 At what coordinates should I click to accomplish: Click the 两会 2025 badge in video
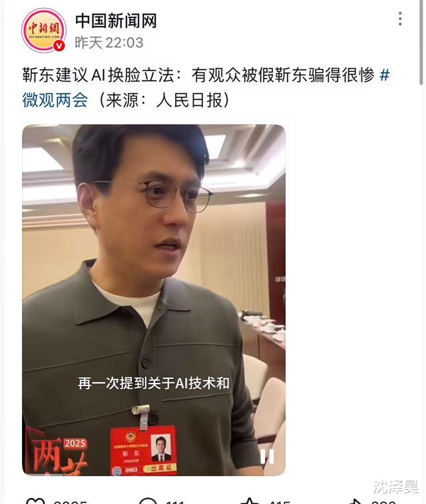(56, 455)
